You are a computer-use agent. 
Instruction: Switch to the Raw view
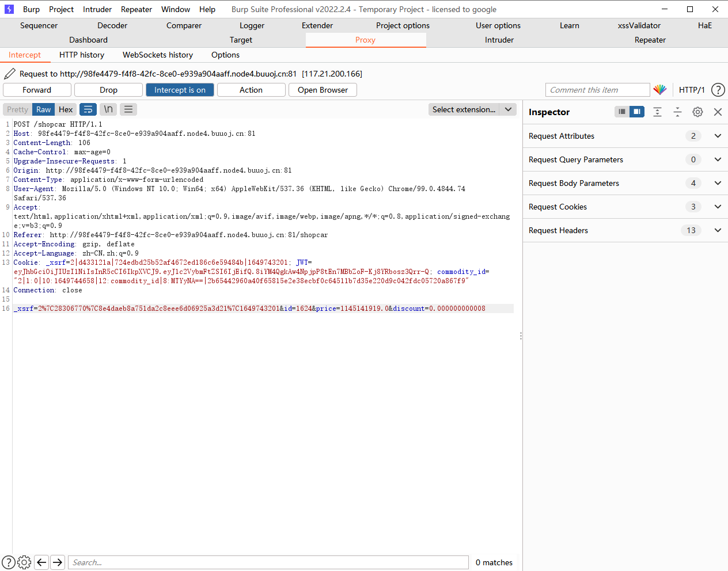43,109
